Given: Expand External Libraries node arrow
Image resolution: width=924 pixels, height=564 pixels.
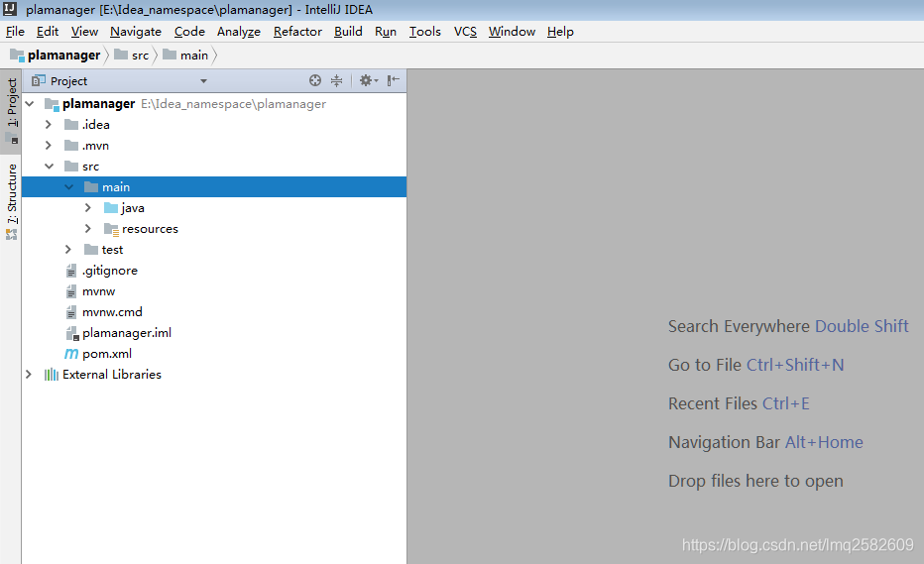Looking at the screenshot, I should point(29,375).
